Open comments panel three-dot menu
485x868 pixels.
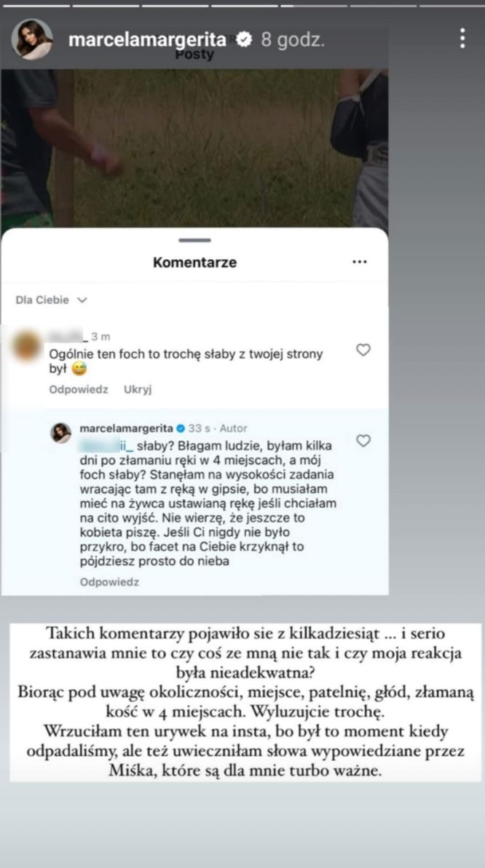tap(360, 262)
